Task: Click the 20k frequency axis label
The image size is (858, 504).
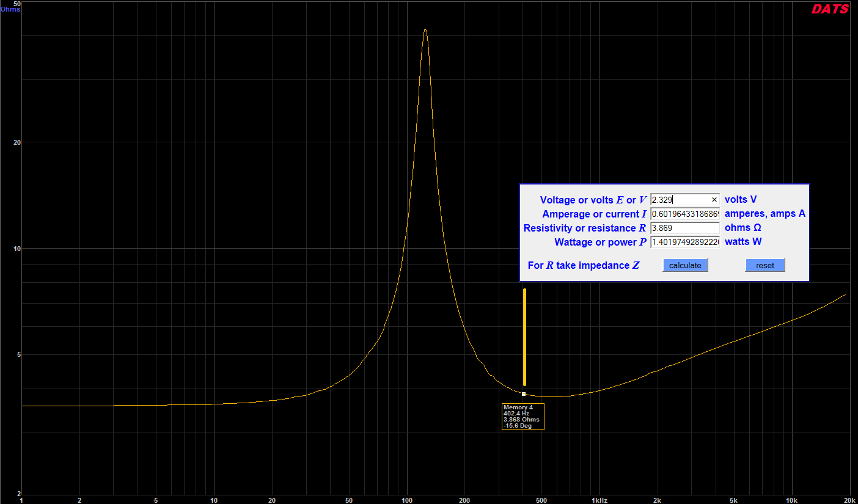Action: pos(849,500)
